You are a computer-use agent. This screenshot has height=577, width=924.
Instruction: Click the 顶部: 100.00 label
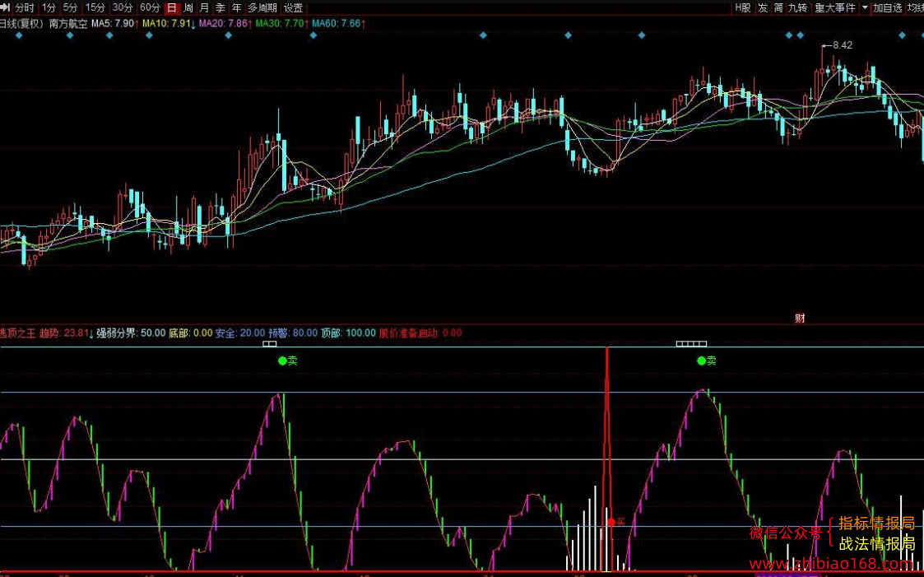click(348, 333)
